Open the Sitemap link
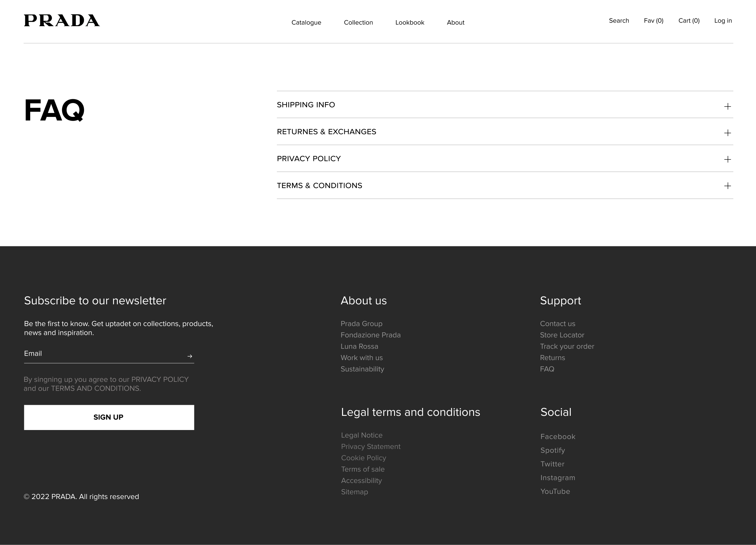 pyautogui.click(x=354, y=492)
